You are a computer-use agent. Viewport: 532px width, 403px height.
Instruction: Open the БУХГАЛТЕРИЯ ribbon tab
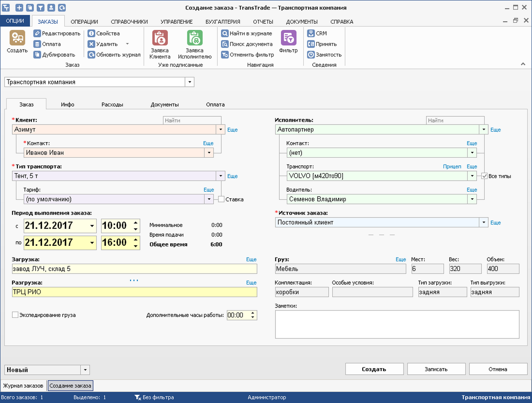click(x=223, y=22)
